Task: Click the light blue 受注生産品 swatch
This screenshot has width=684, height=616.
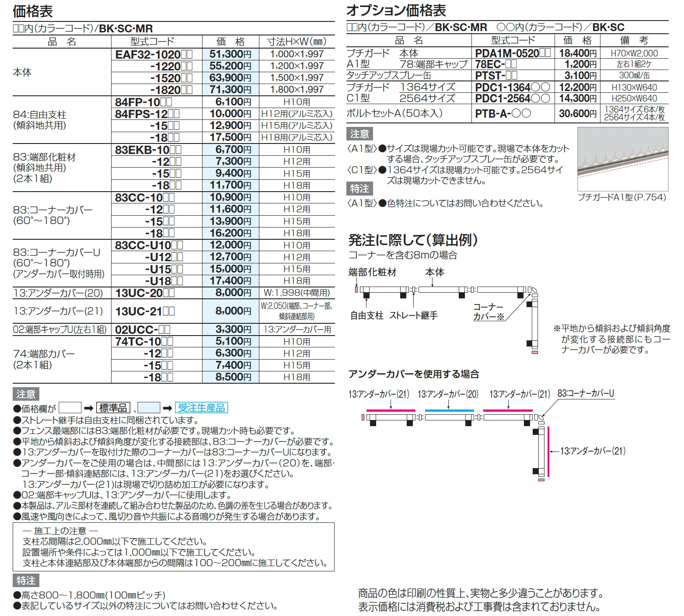Action: 149,408
